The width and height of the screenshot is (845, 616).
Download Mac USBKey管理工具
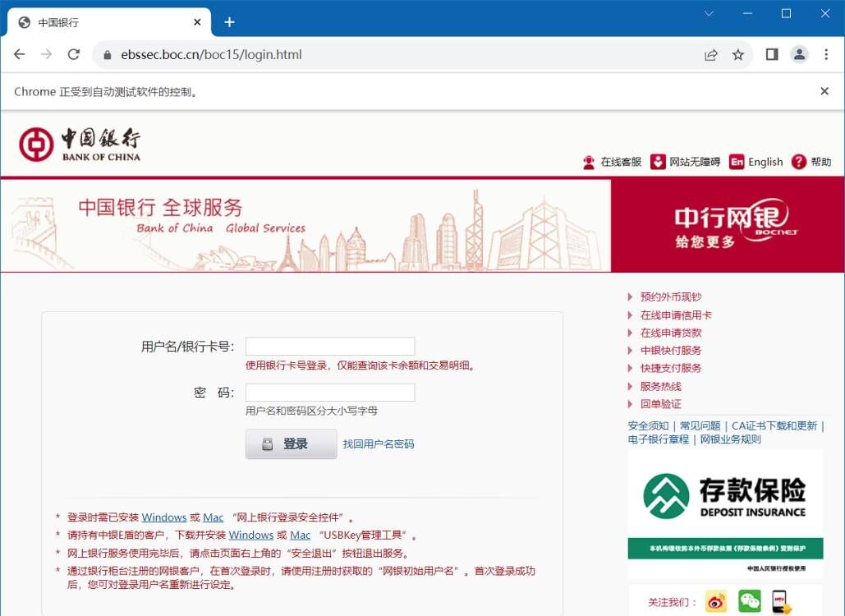point(301,536)
